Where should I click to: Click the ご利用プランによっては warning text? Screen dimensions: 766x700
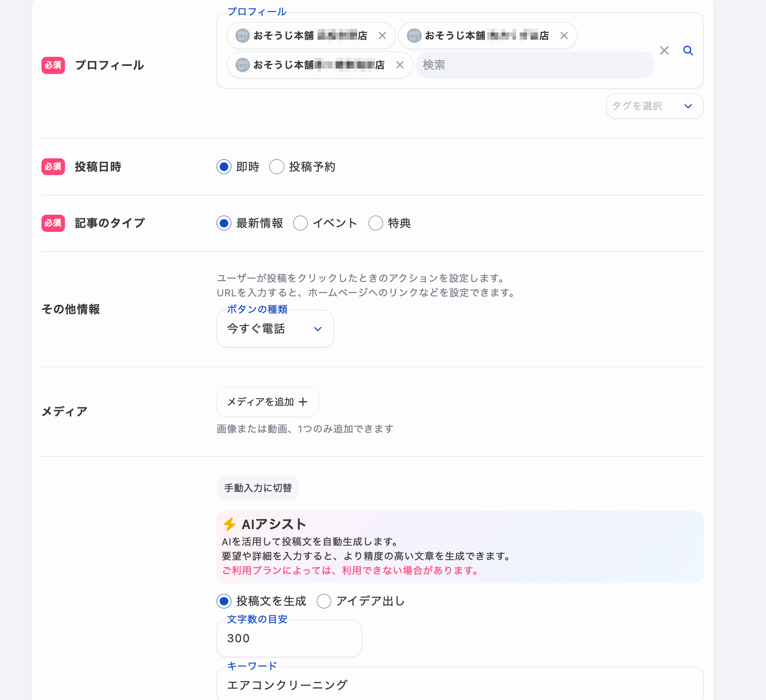point(351,571)
